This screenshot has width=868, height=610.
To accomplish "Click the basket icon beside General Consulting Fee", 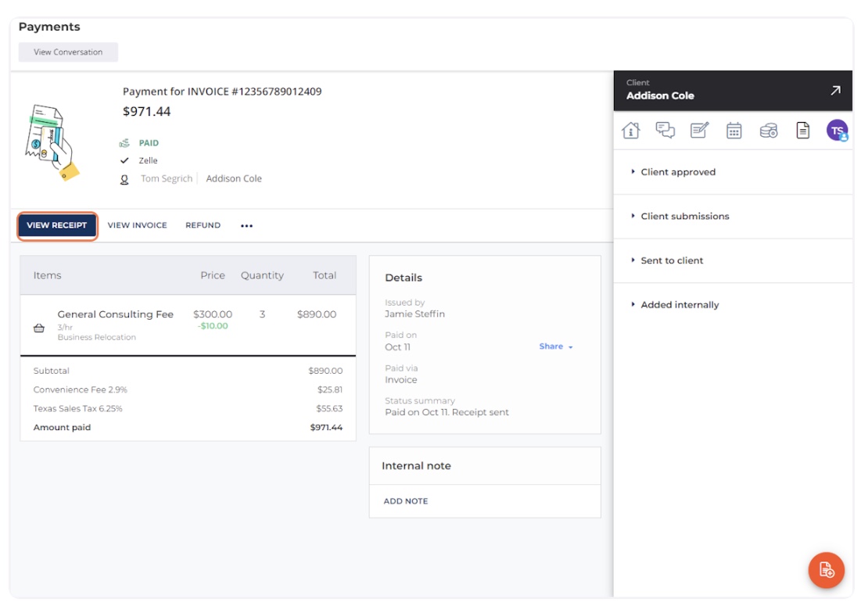I will point(39,328).
